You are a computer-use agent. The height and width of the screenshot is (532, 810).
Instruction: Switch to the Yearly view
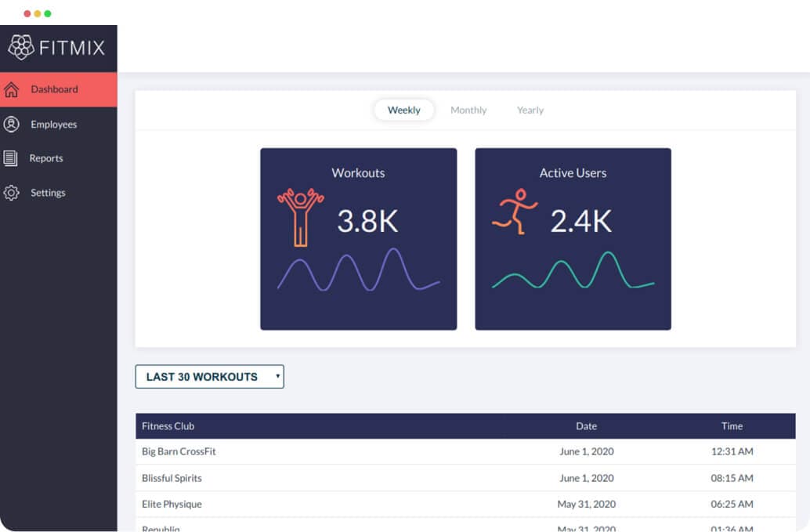coord(530,110)
